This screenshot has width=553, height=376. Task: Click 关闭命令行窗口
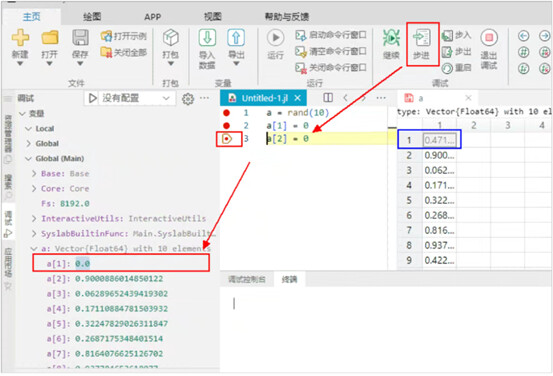(x=331, y=67)
